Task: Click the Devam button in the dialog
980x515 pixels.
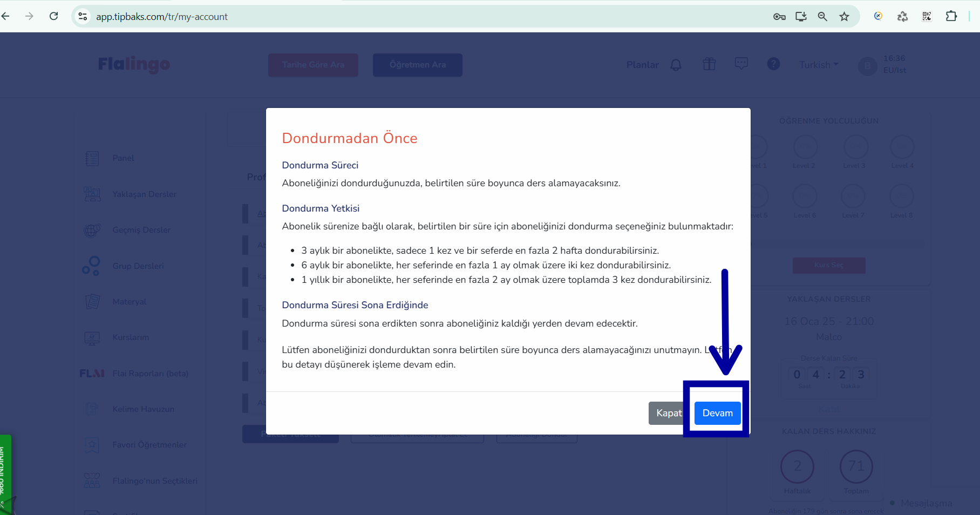Action: point(717,413)
